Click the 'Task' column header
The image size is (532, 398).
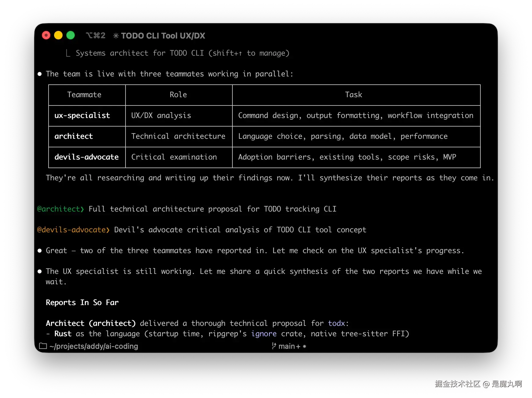point(354,95)
